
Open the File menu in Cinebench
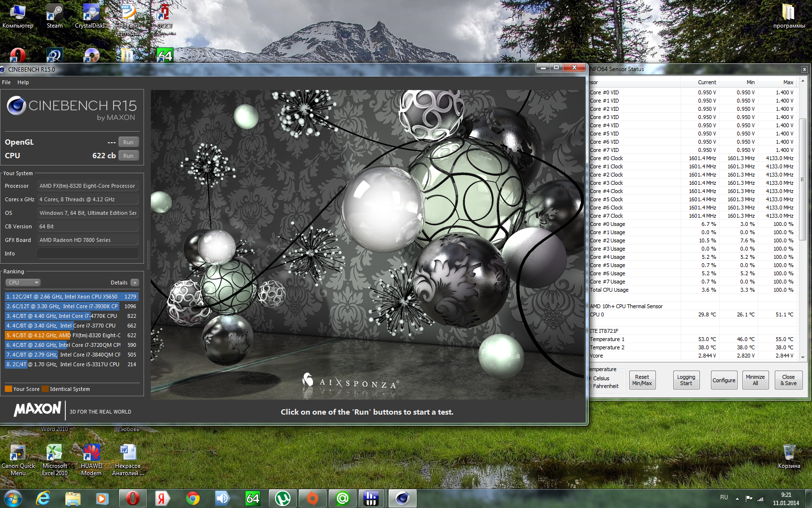point(6,82)
